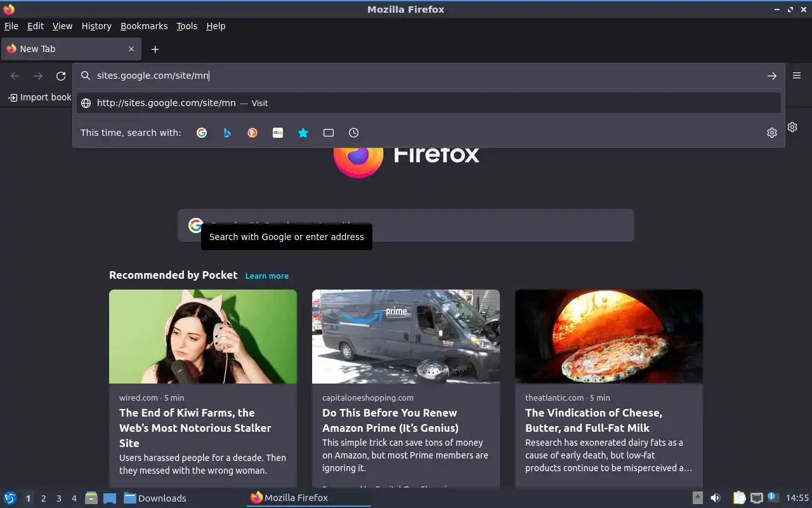This screenshot has width=812, height=508.
Task: Open the Amazon Prime van article thumbnail
Action: [x=406, y=337]
